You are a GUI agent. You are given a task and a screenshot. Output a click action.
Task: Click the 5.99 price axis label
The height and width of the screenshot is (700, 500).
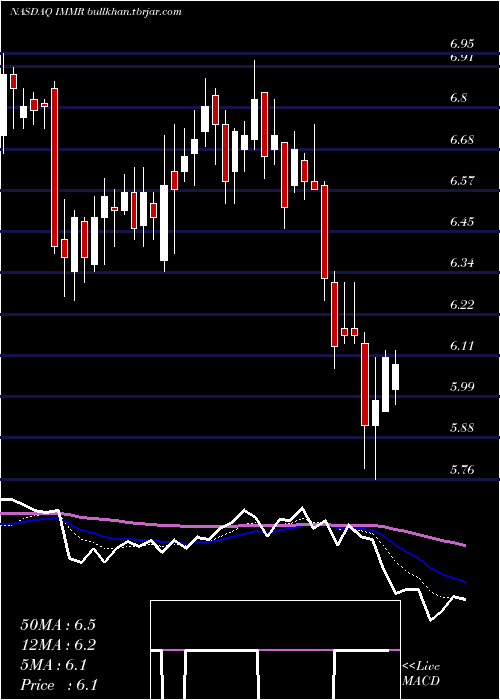tap(462, 387)
